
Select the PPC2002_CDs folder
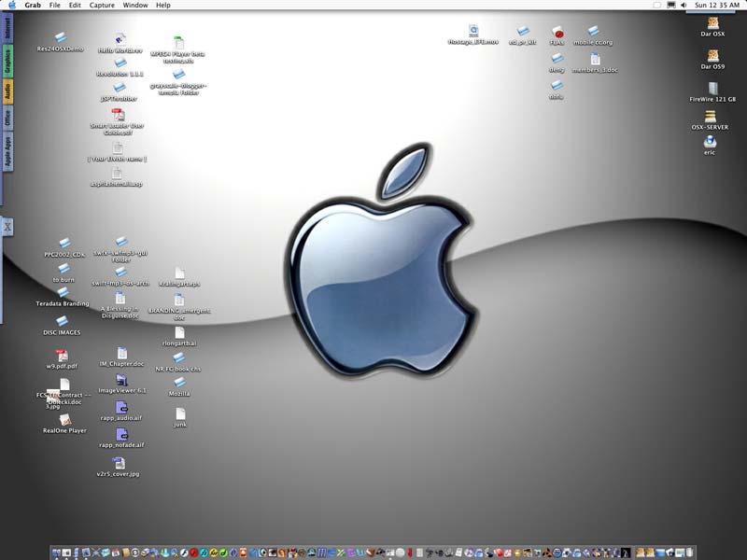pyautogui.click(x=64, y=248)
